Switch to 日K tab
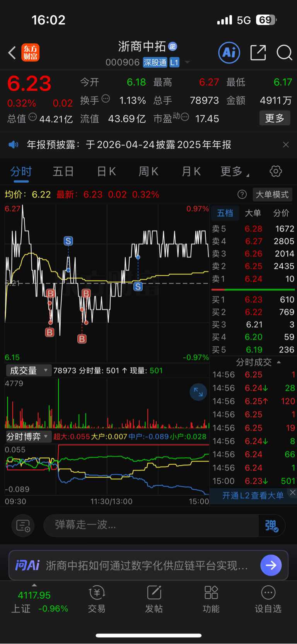The image size is (297, 644). click(x=106, y=171)
